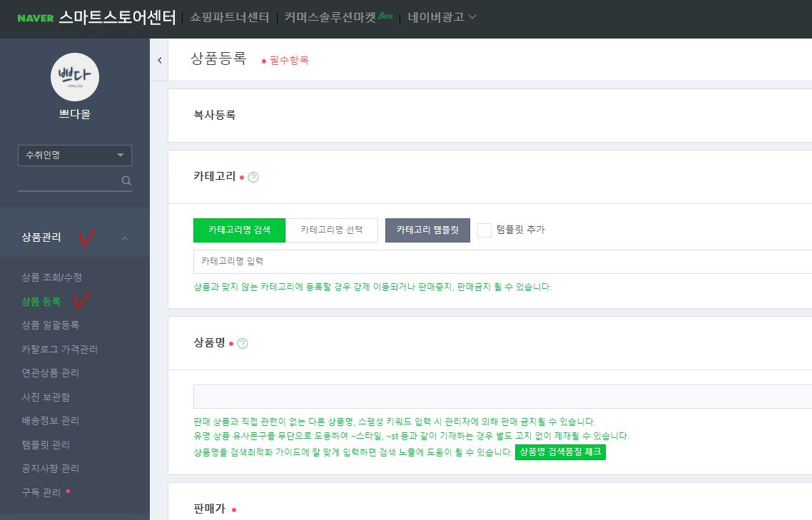Open the 상품명 help question icon
The height and width of the screenshot is (520, 812).
click(243, 343)
